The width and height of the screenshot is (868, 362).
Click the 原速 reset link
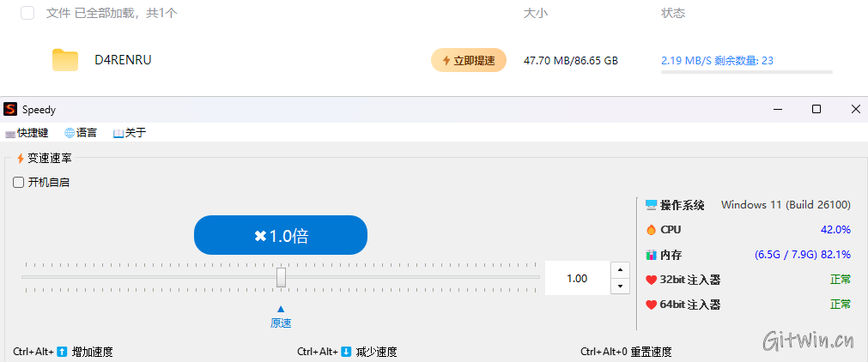[x=281, y=323]
